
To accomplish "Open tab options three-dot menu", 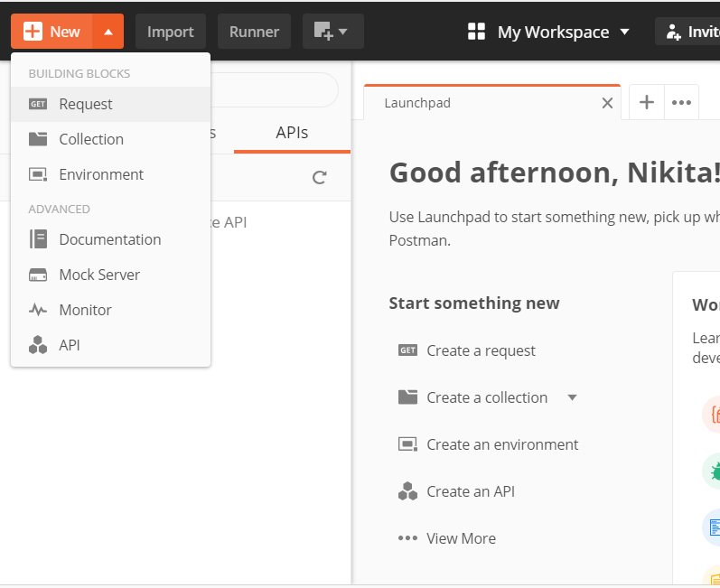I will [681, 102].
